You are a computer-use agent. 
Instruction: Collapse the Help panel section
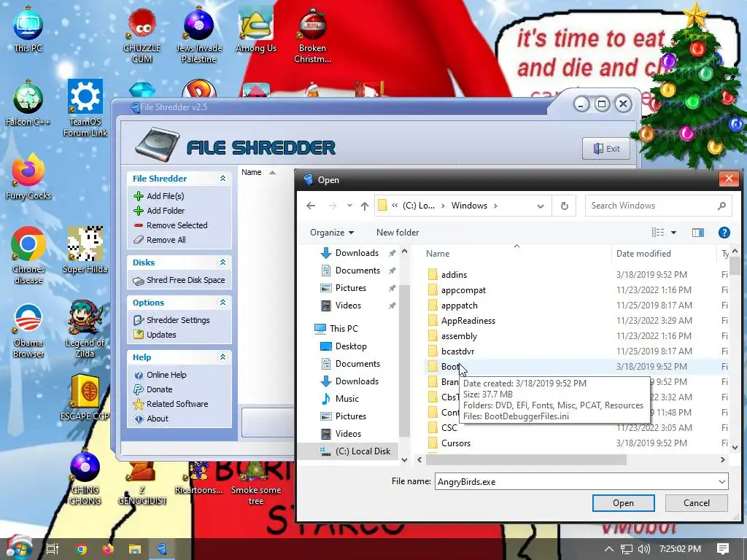tap(222, 357)
